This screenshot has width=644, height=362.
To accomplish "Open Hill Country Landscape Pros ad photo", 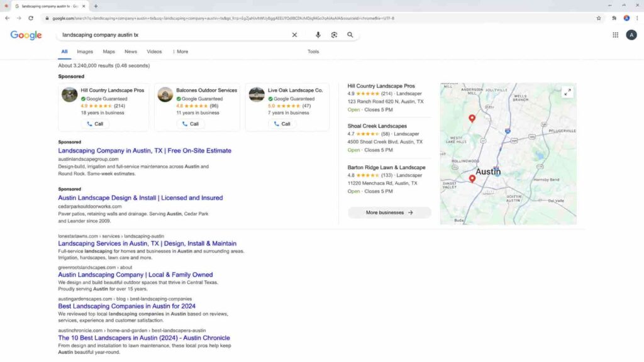I will (x=69, y=94).
